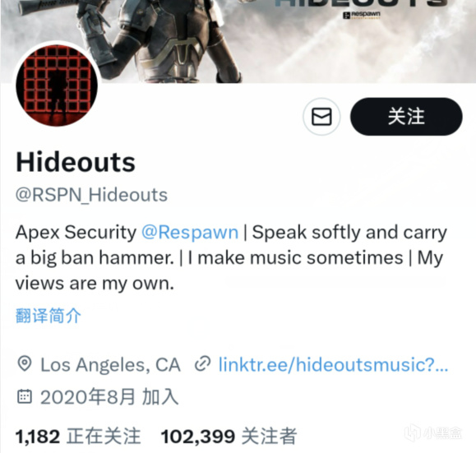Click the chain link icon

[x=202, y=364]
